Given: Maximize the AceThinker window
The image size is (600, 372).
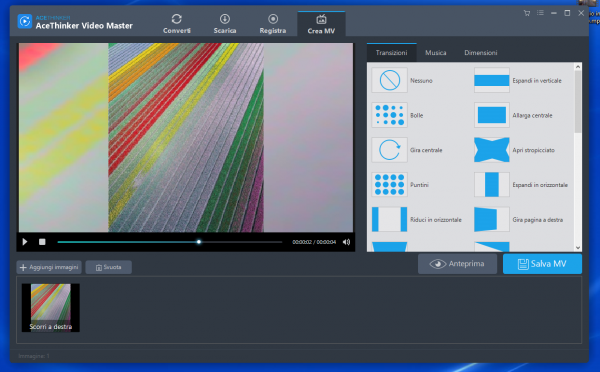Looking at the screenshot, I should pos(567,13).
